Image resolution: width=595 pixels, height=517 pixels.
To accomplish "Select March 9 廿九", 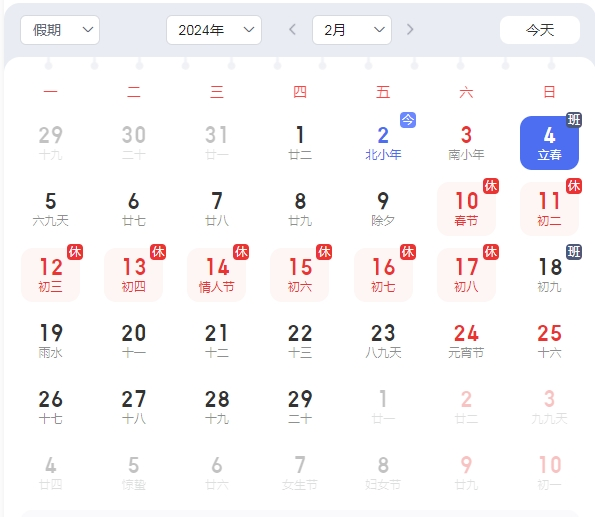I will [x=466, y=473].
